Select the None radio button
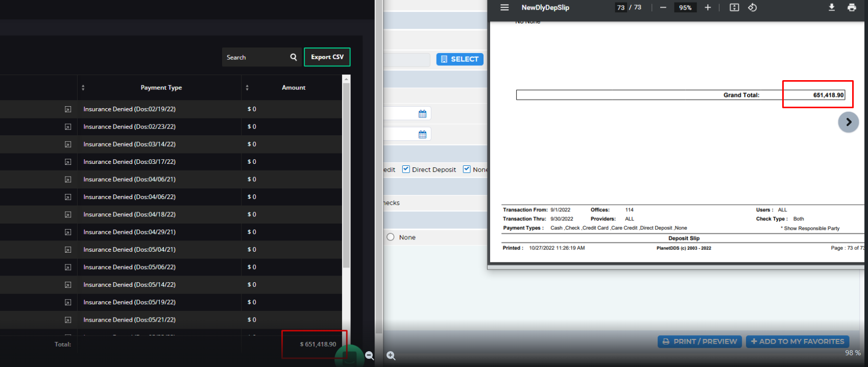 tap(391, 237)
